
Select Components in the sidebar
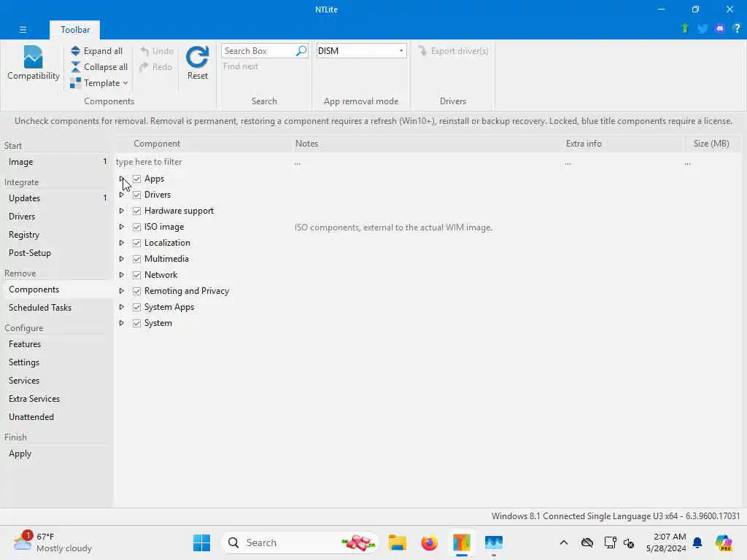click(x=56, y=289)
